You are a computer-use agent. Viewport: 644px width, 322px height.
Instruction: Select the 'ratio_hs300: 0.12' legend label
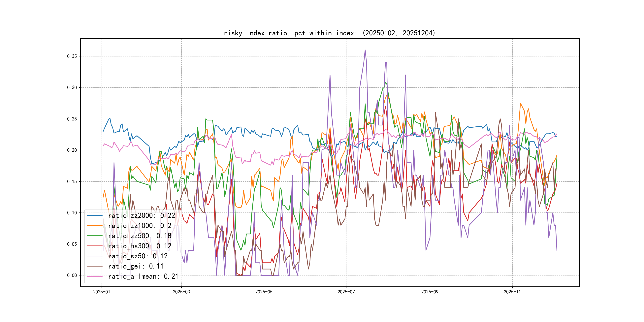pos(140,246)
